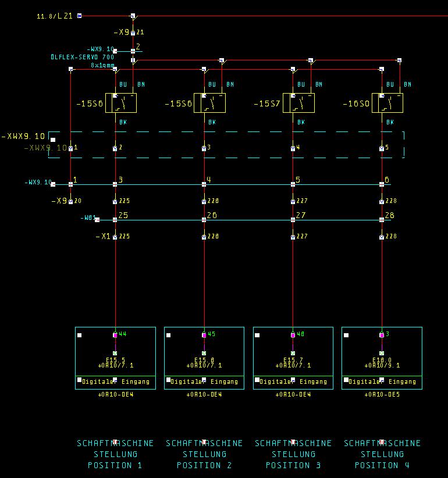Screen dimensions: 448x478
Task: Select the +0A10-DE5 device designation
Action: coord(382,394)
